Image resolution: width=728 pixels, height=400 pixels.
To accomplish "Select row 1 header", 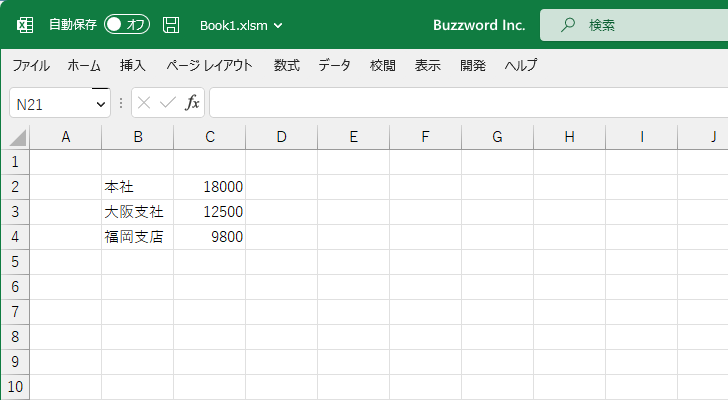I will pos(15,162).
